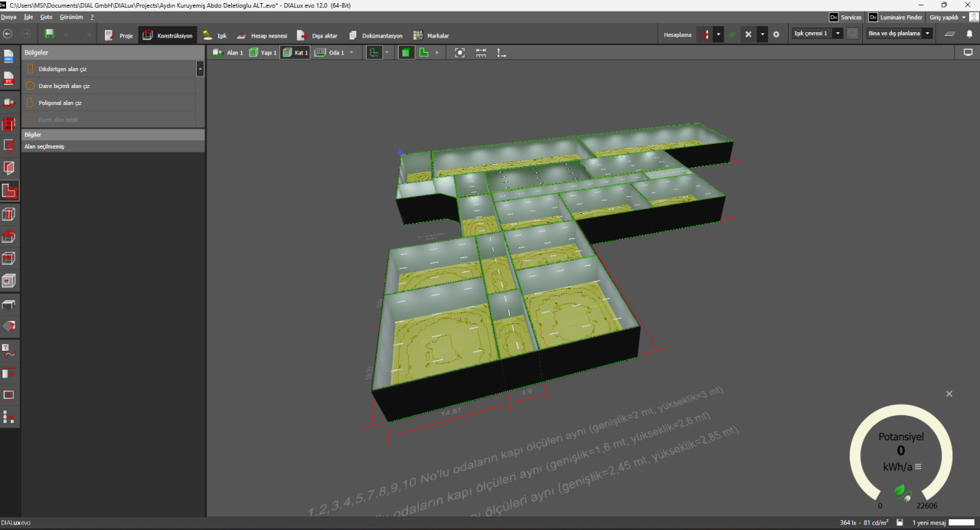Select Alan 1 breadcrumb
This screenshot has width=980, height=530.
227,53
